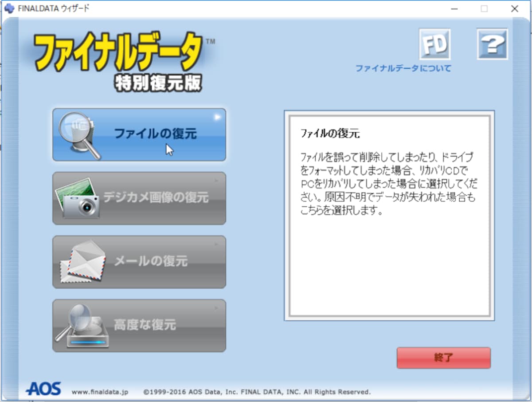Close the FINALDATA wizard window

(514, 8)
